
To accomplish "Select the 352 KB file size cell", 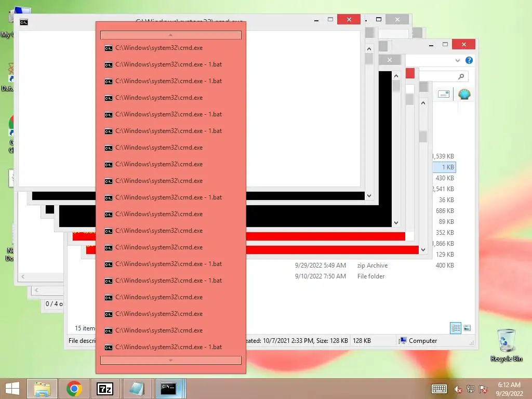I will tap(445, 232).
